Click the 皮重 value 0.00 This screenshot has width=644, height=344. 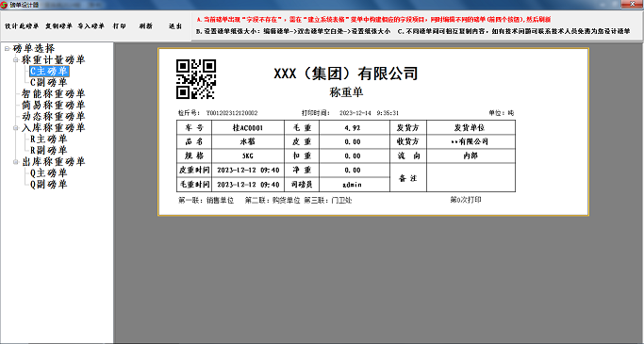pos(354,141)
